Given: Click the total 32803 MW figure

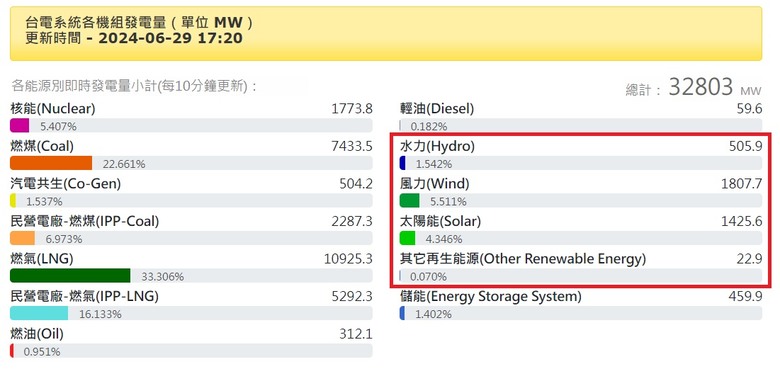Looking at the screenshot, I should coord(700,87).
